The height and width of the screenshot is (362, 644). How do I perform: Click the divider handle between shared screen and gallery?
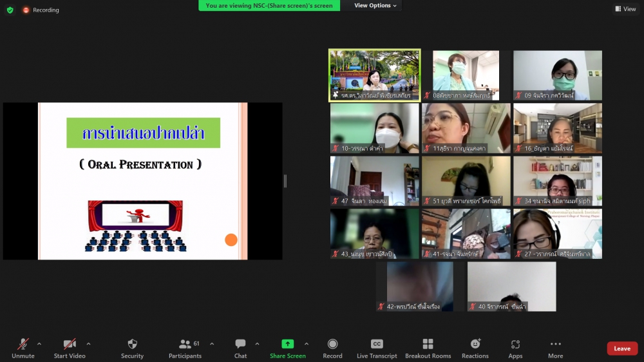click(x=285, y=181)
